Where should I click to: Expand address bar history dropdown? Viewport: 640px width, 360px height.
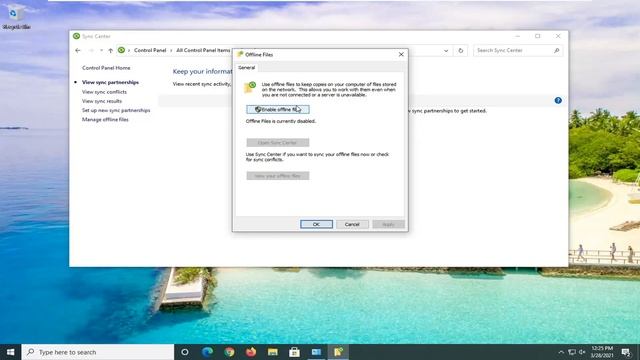(446, 51)
